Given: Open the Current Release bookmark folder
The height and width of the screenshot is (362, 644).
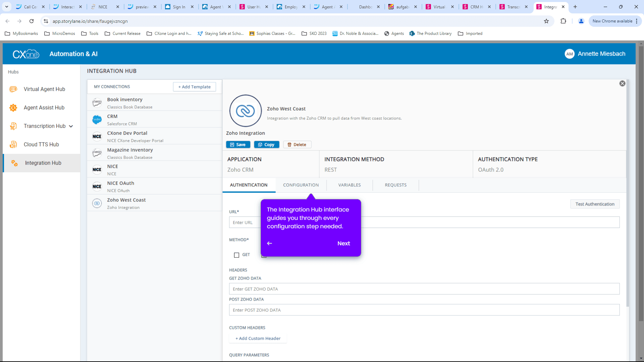Looking at the screenshot, I should (x=122, y=34).
